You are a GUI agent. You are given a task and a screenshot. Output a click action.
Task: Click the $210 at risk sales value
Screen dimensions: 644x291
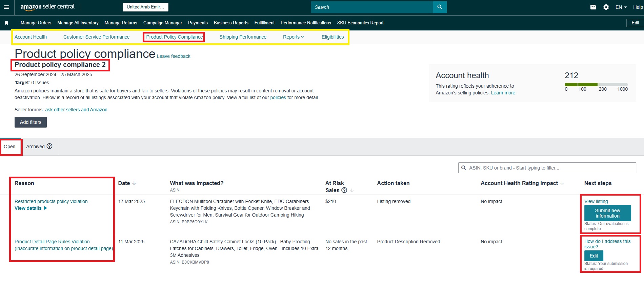[330, 201]
